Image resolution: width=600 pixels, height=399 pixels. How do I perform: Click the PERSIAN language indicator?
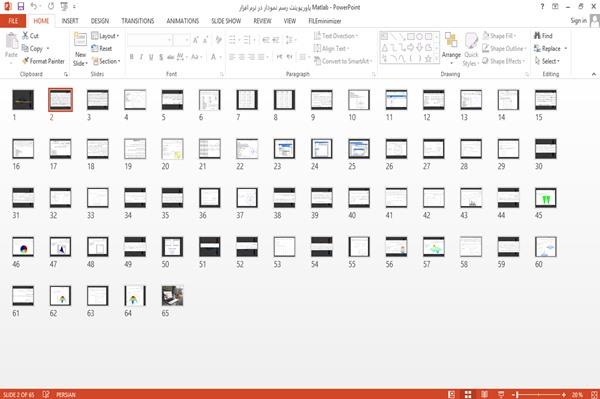(66, 394)
